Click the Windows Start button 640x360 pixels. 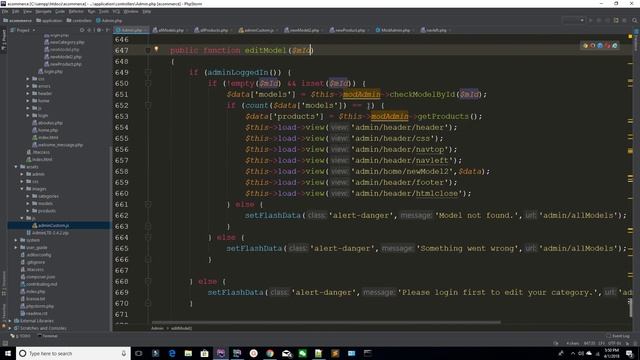(8, 353)
